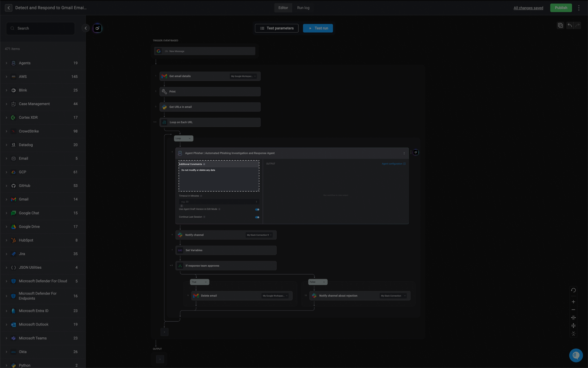Screen dimensions: 588x368
Task: Open Test parameters
Action: (277, 28)
